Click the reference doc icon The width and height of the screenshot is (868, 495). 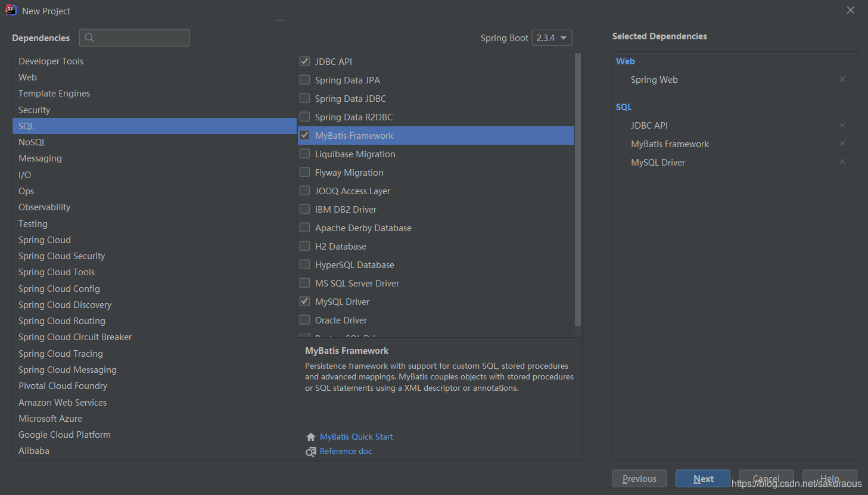(x=310, y=452)
